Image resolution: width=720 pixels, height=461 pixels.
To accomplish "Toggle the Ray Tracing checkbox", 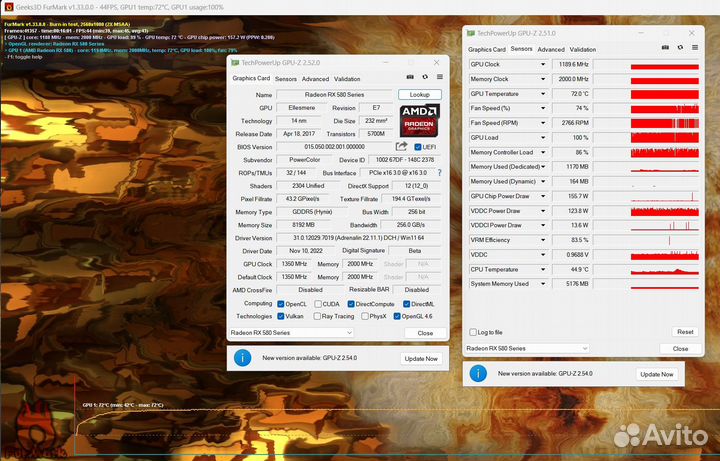I will pyautogui.click(x=317, y=316).
